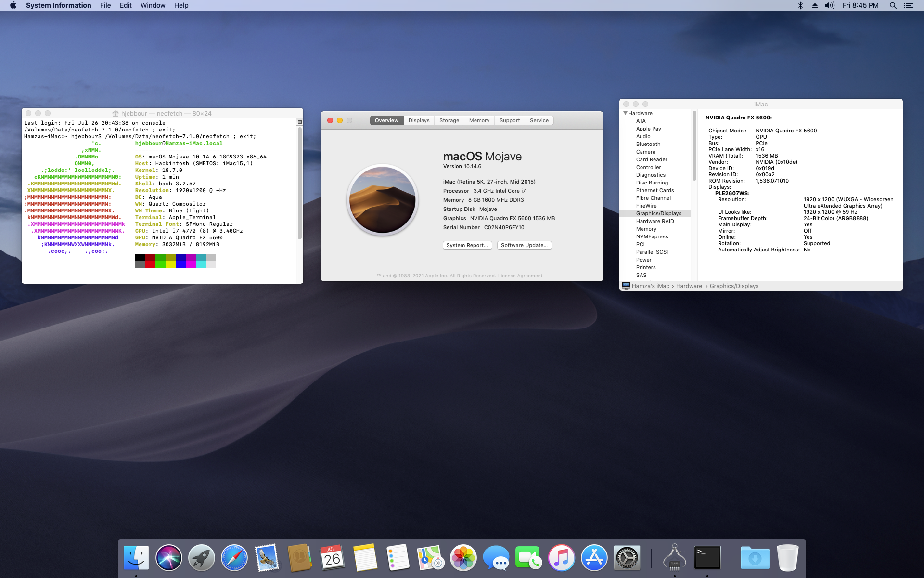The height and width of the screenshot is (578, 924).
Task: Open Finder from the Dock
Action: pos(136,558)
